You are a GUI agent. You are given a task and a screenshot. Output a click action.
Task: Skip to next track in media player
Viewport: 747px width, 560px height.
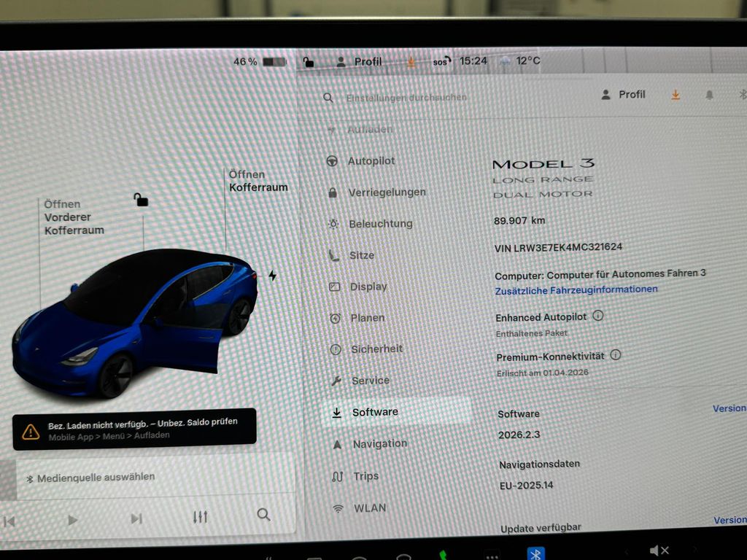[x=136, y=518]
